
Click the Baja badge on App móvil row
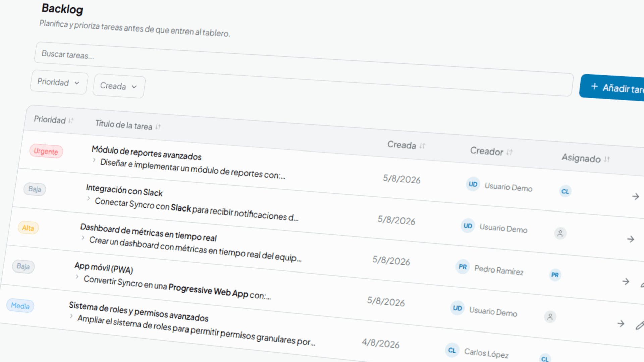(x=23, y=266)
